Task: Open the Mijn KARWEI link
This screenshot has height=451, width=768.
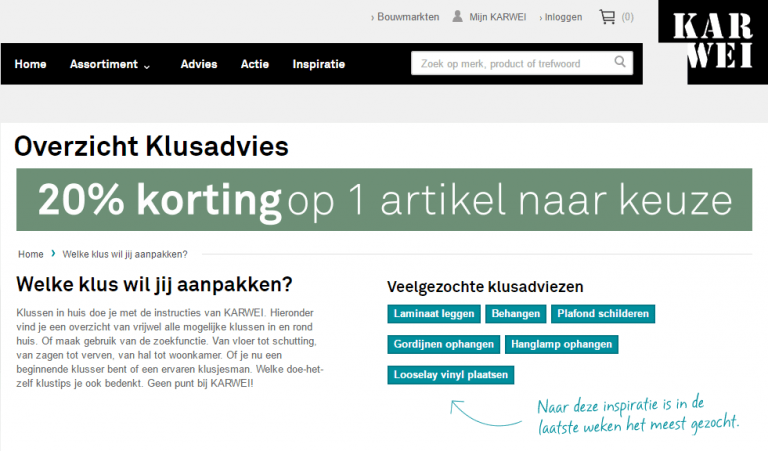Action: click(x=498, y=17)
